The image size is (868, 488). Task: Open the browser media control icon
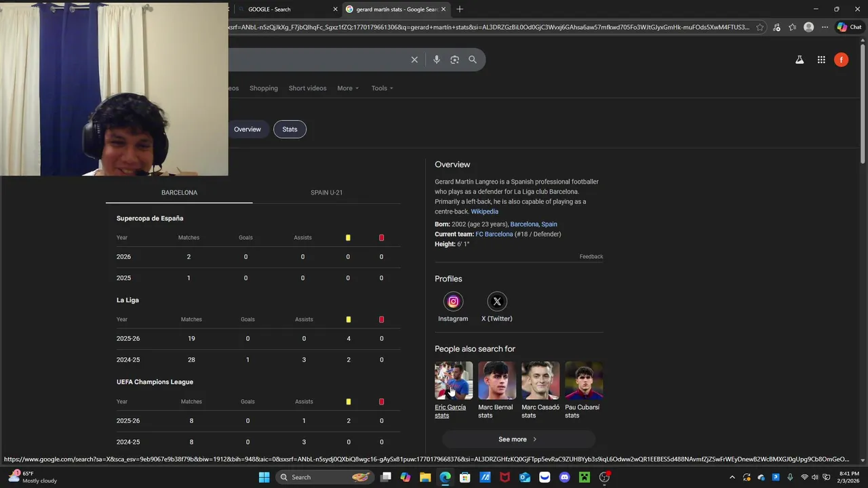(x=776, y=27)
